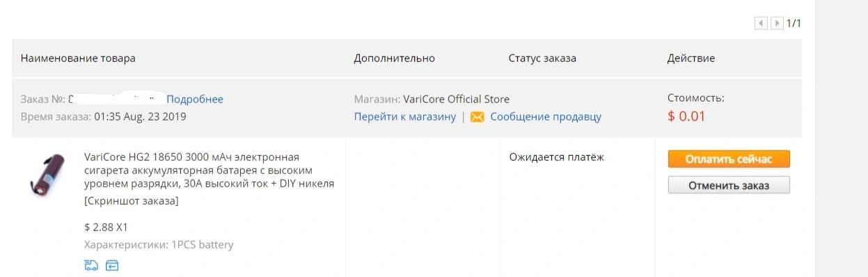The image size is (868, 277).
Task: Click Наименование товара column header
Action: click(x=78, y=58)
